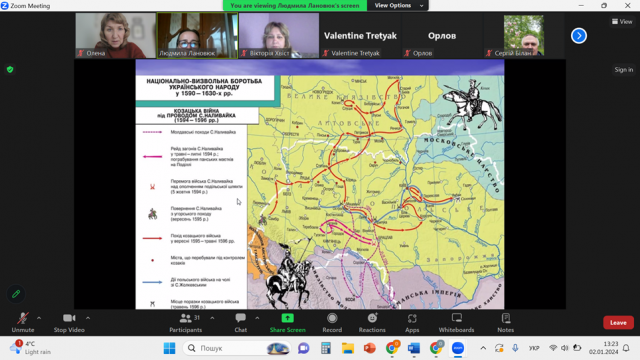Click the Sign in link
Viewport: 640px width, 360px height.
click(624, 70)
